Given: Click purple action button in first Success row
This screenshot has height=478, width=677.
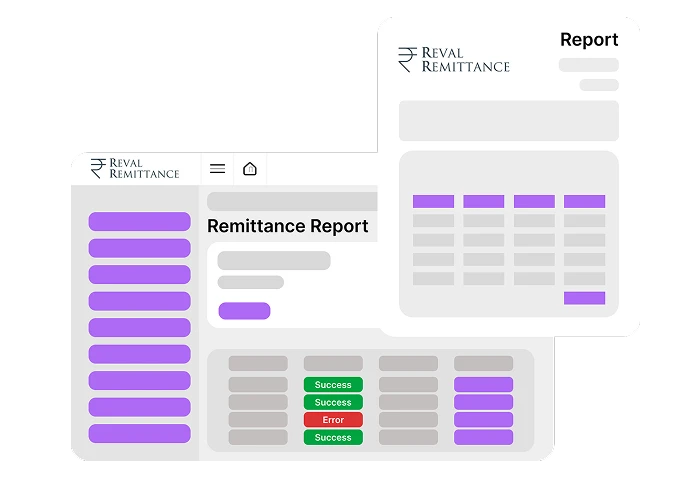Looking at the screenshot, I should click(x=483, y=385).
